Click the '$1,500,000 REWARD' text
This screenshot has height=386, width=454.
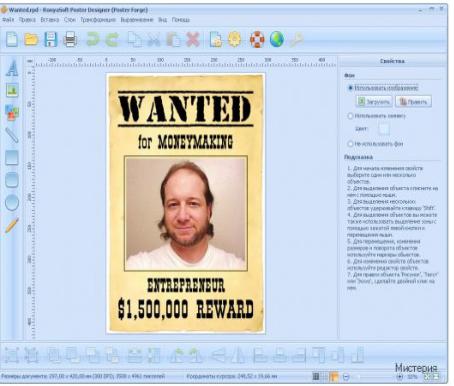186,309
